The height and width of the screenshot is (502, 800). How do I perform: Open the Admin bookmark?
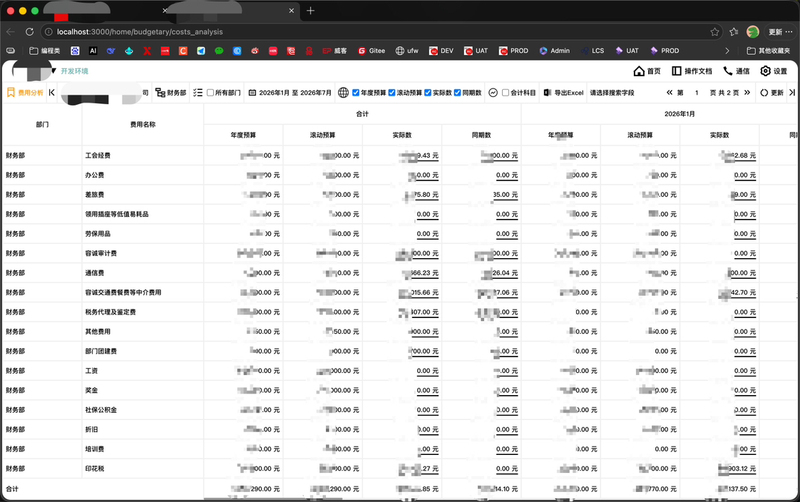[554, 51]
